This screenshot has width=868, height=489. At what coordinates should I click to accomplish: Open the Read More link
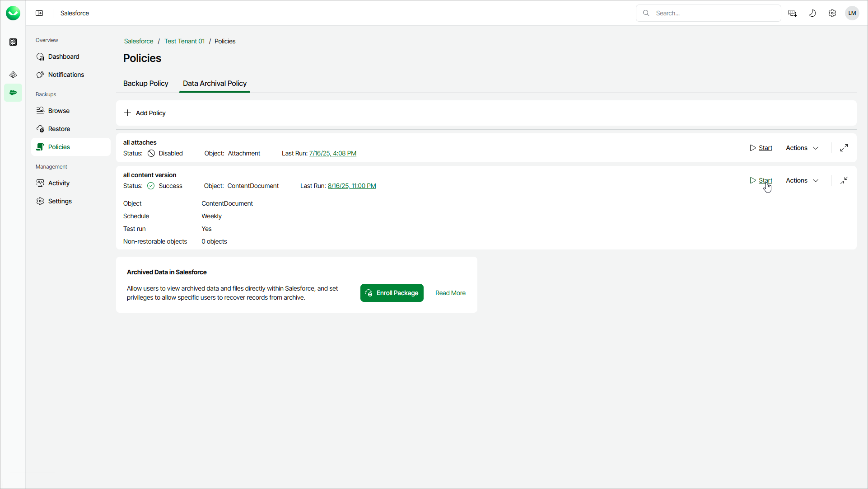coord(450,293)
